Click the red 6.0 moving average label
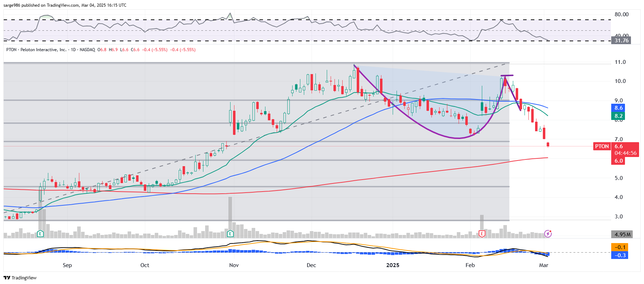Screen dimensions: 644x284 point(619,161)
